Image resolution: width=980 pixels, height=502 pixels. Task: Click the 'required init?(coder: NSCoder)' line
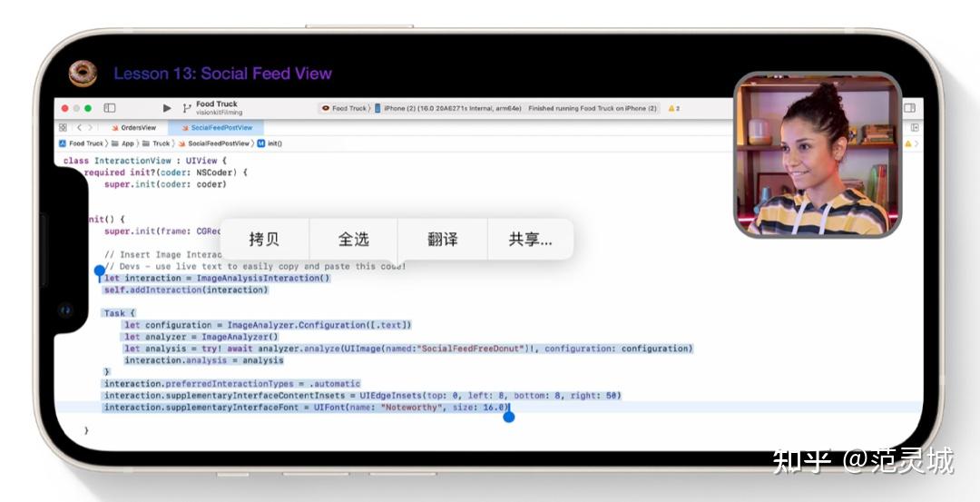pos(165,172)
